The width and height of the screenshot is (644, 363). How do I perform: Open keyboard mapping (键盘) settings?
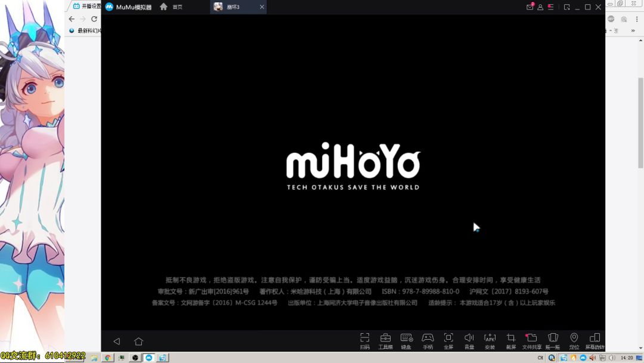tap(406, 341)
